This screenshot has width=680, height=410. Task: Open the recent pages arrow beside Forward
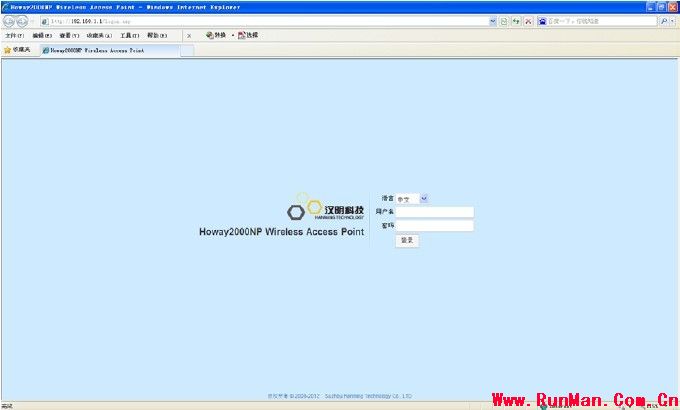32,21
